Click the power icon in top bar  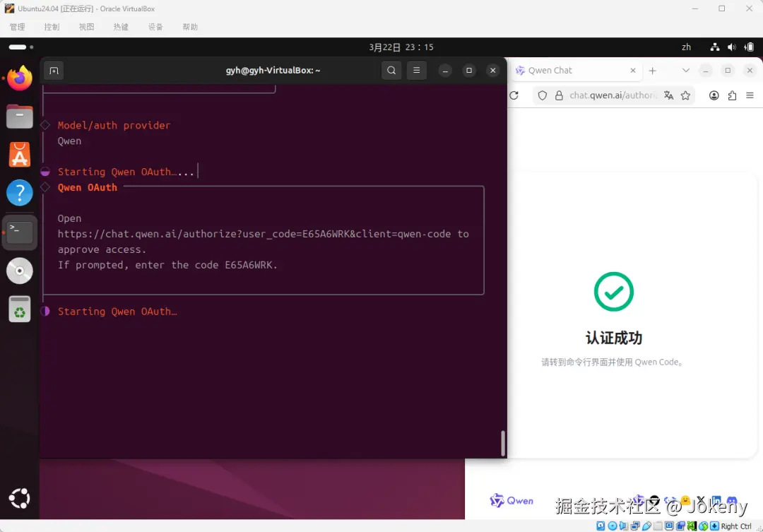[x=749, y=47]
